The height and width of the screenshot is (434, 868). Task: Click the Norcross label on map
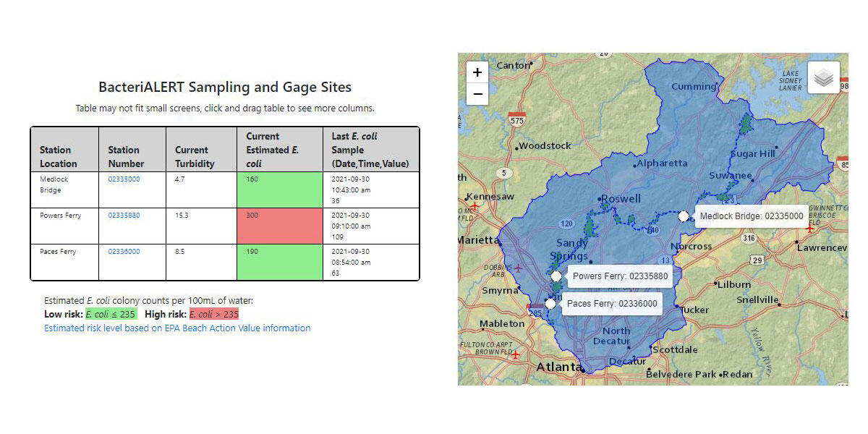tap(691, 246)
